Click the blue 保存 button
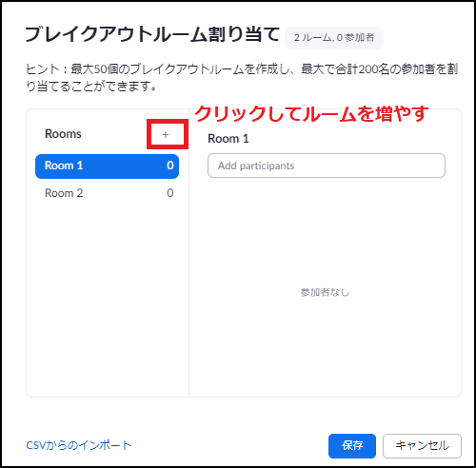The width and height of the screenshot is (476, 468). [352, 446]
